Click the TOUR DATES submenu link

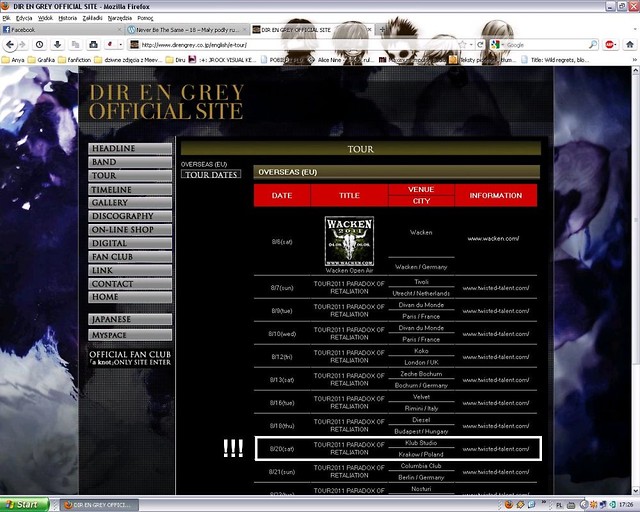(211, 174)
